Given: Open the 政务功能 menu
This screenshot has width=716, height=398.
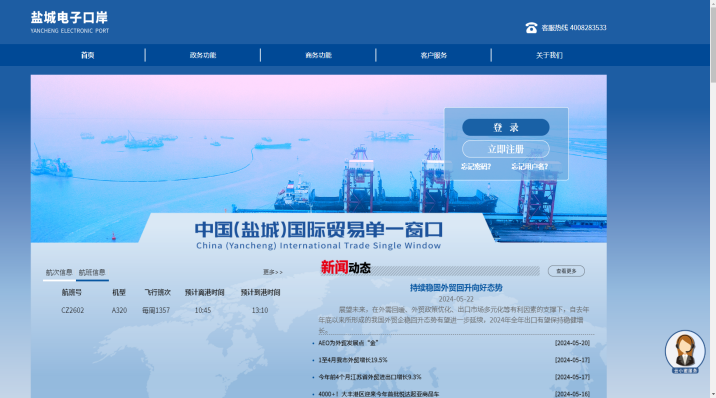Looking at the screenshot, I should point(203,55).
